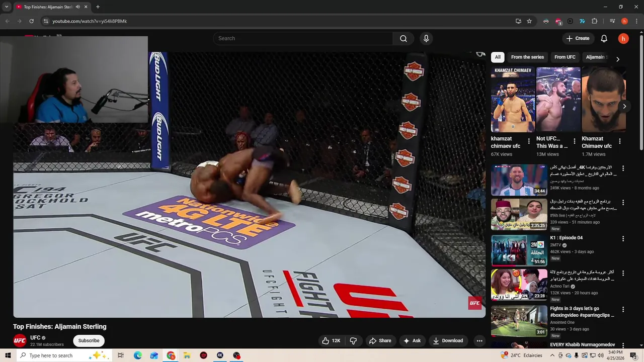The width and height of the screenshot is (644, 362).
Task: Select the Aljamain chip
Action: click(597, 57)
